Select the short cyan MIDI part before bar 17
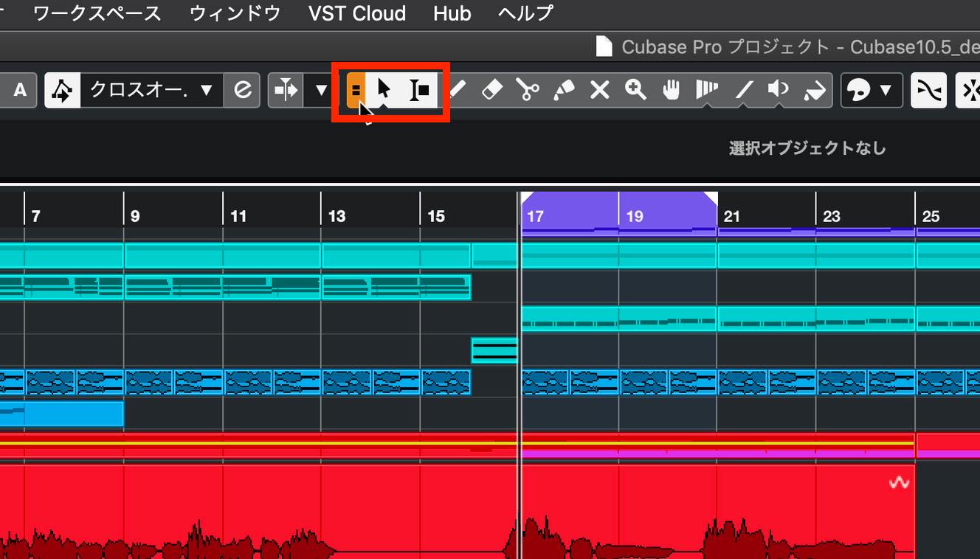Image resolution: width=980 pixels, height=559 pixels. pyautogui.click(x=494, y=350)
